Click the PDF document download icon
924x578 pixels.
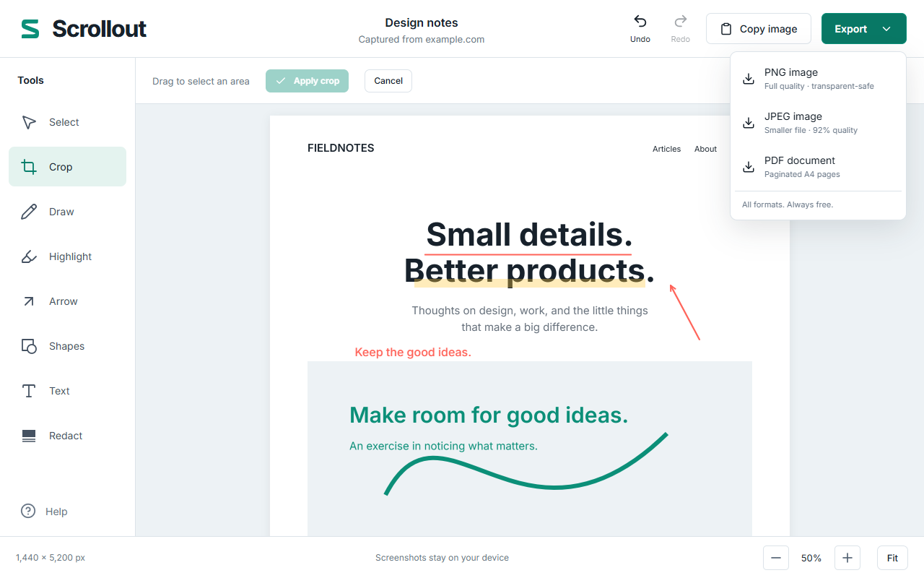coord(749,167)
